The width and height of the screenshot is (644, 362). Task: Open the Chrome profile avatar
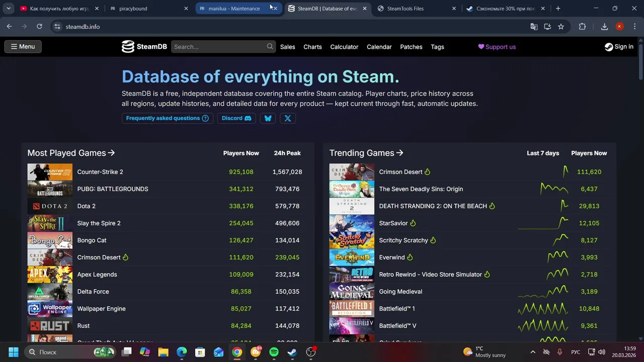point(620,27)
